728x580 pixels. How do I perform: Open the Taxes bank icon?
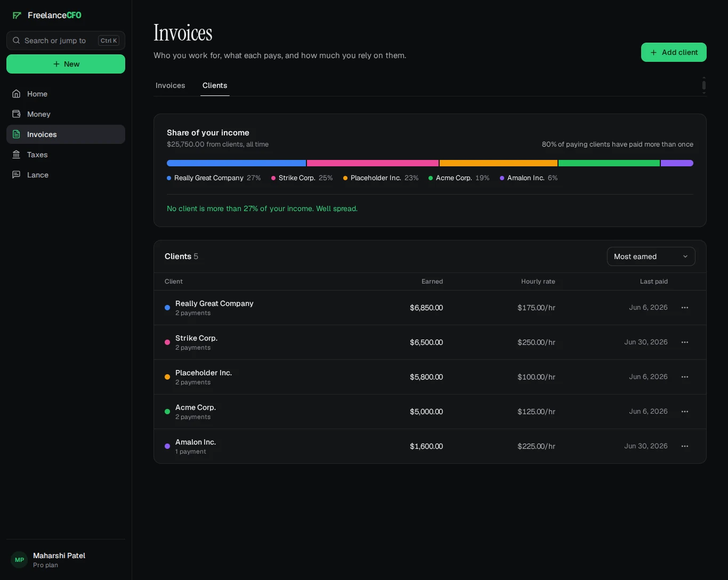click(x=17, y=155)
